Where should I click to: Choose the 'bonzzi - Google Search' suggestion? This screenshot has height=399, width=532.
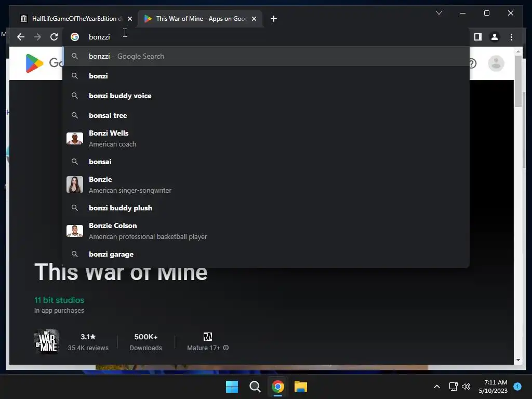pyautogui.click(x=266, y=56)
